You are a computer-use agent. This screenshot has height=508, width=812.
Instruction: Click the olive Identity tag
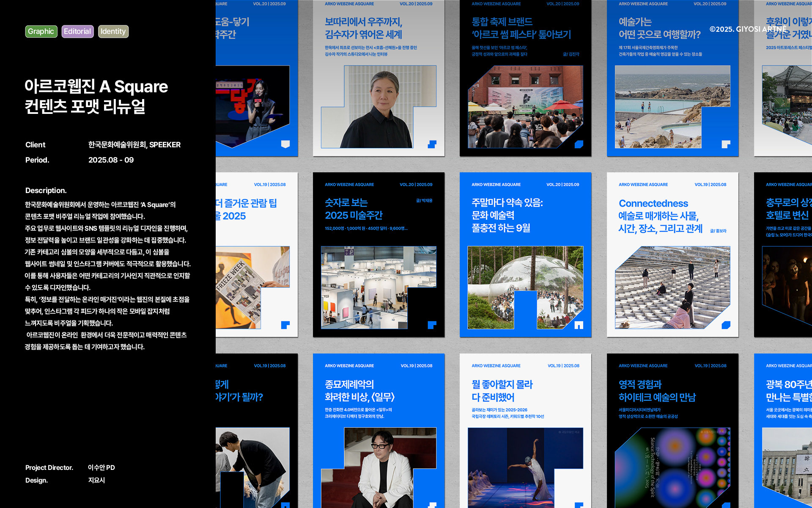pos(113,31)
